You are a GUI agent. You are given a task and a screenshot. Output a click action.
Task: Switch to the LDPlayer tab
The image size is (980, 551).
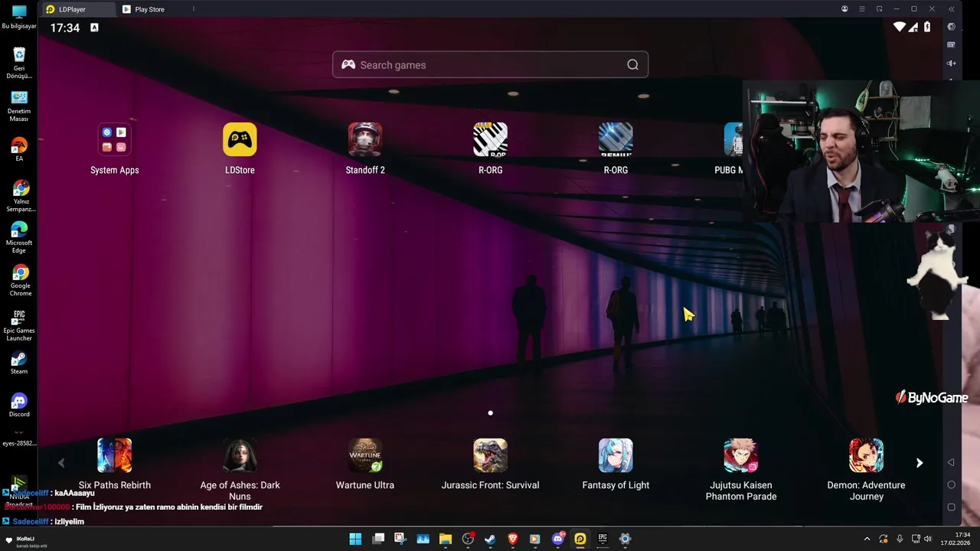[x=77, y=9]
